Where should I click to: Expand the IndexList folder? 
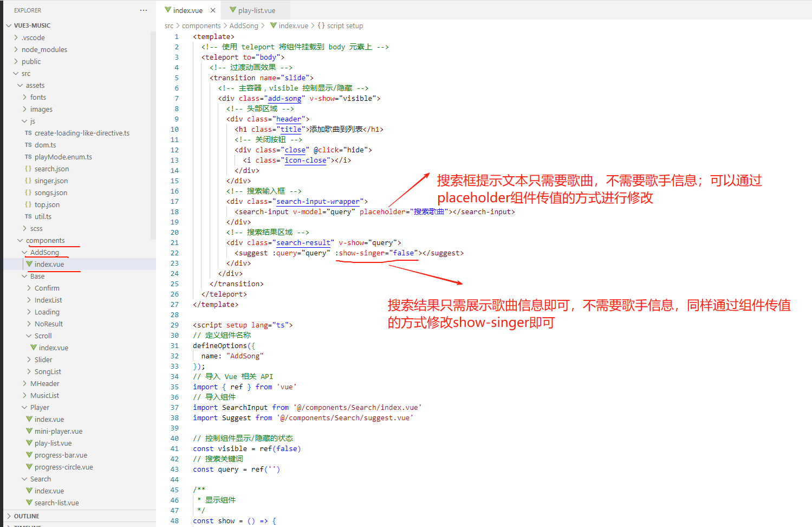pos(29,300)
